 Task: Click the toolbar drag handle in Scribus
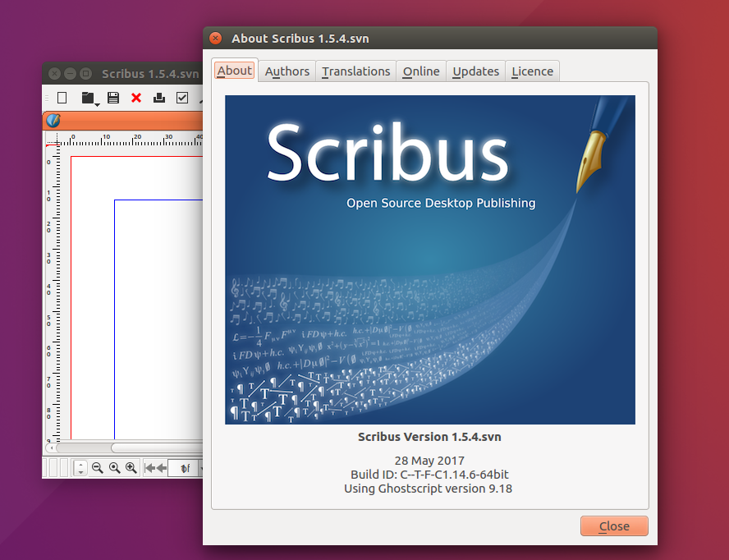click(x=47, y=98)
